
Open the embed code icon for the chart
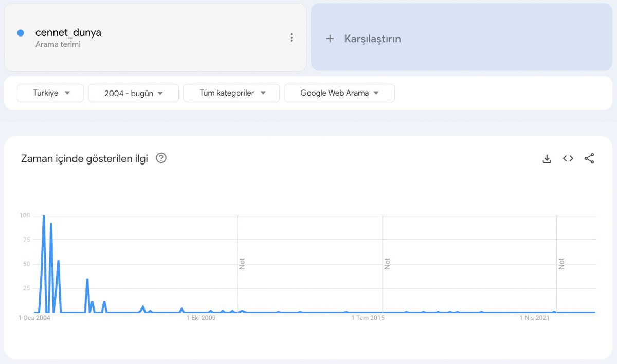pyautogui.click(x=568, y=159)
